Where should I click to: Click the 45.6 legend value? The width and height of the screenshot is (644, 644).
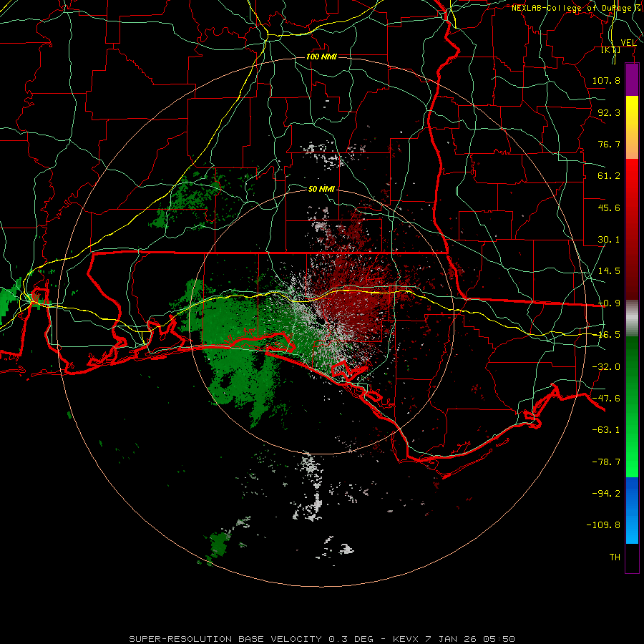point(609,208)
